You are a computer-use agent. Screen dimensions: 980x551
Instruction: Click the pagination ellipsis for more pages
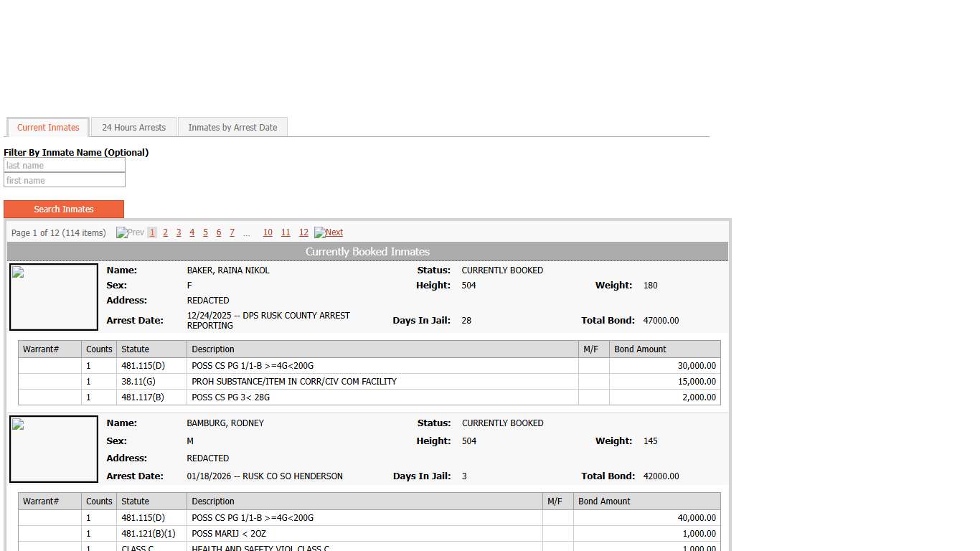click(x=247, y=233)
